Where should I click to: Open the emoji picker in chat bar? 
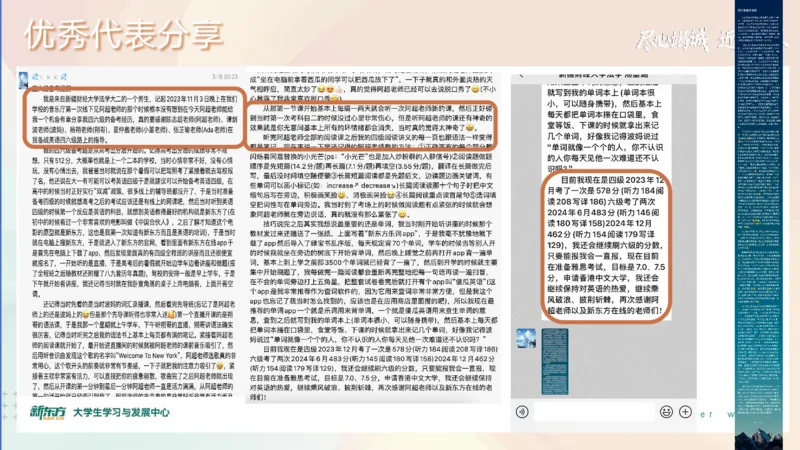click(666, 412)
